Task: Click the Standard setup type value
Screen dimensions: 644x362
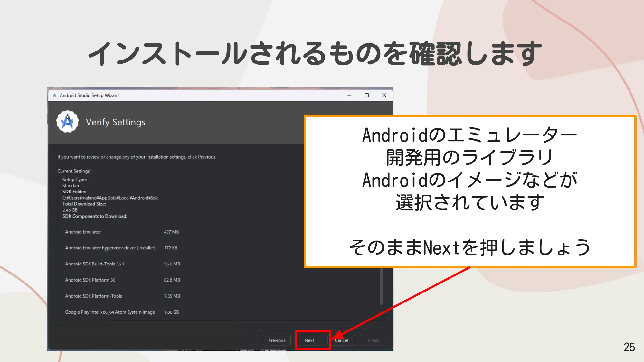Action: (x=71, y=186)
